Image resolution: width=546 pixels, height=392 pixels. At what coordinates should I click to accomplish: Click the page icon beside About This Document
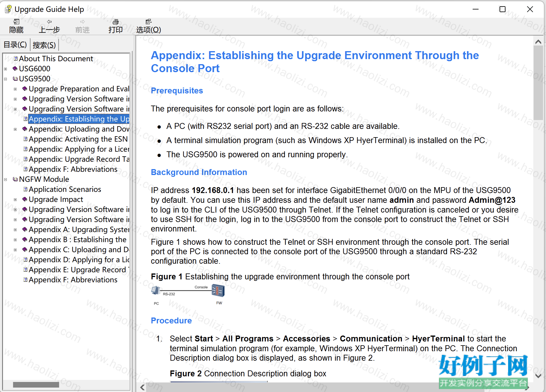click(16, 59)
